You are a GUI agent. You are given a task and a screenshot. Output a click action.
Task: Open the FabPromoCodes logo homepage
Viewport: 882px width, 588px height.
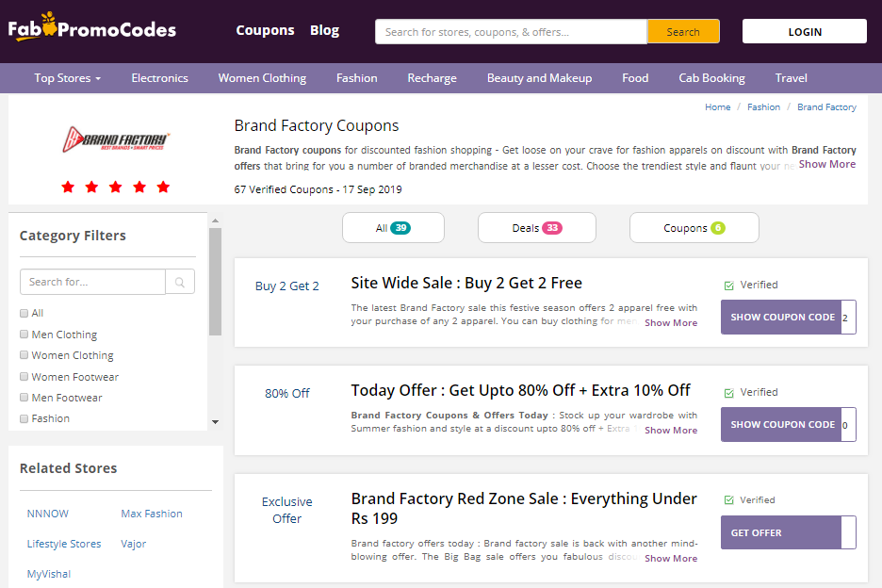[91, 27]
